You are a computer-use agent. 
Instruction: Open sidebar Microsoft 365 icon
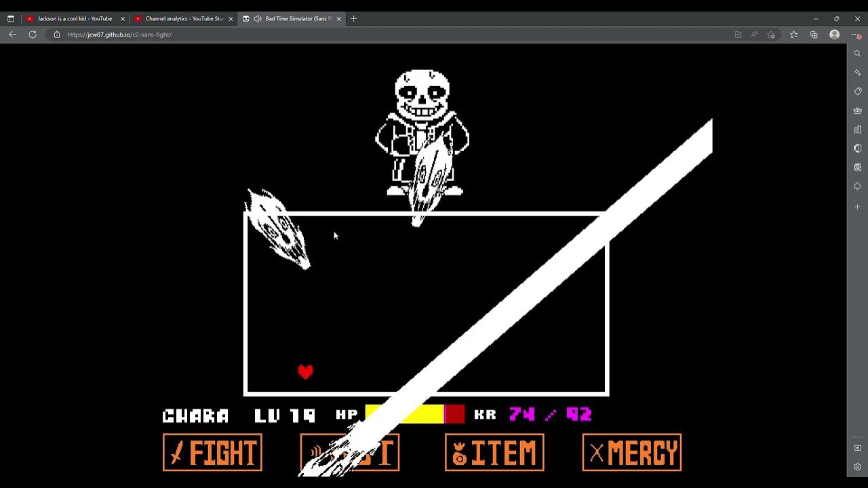[857, 148]
